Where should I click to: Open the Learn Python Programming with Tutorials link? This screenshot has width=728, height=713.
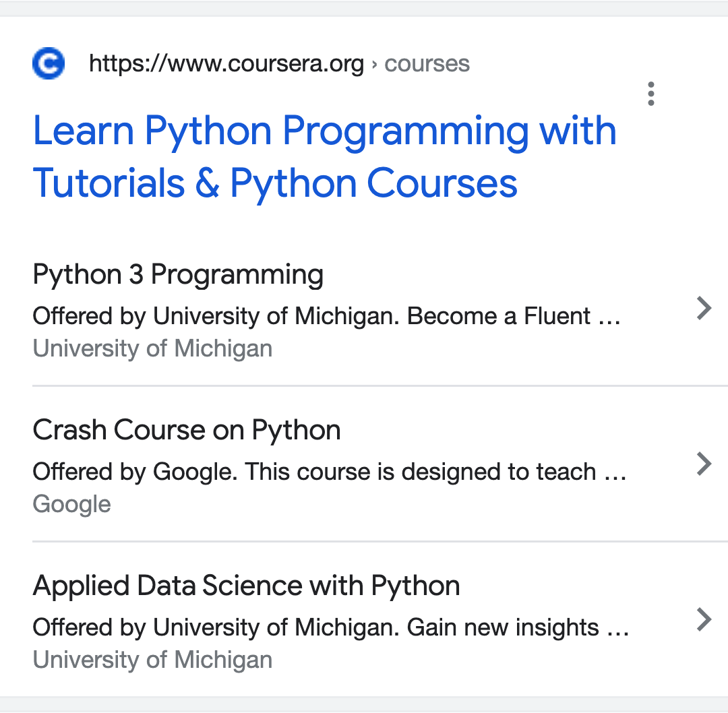(x=324, y=157)
